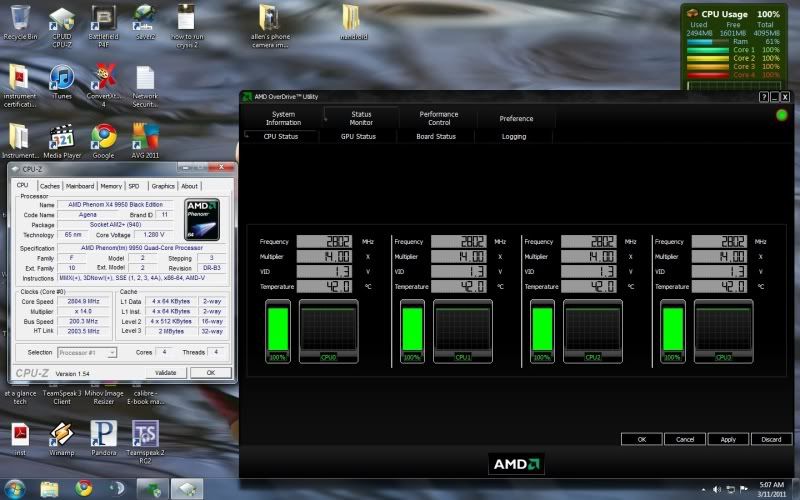Switch to CPU-Z taskbar button

[187, 489]
